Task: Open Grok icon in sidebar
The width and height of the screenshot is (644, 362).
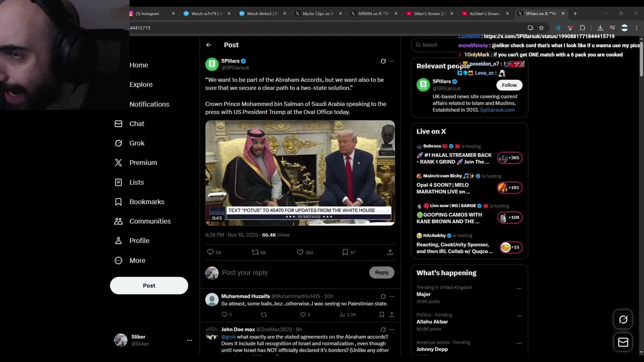Action: pyautogui.click(x=118, y=143)
